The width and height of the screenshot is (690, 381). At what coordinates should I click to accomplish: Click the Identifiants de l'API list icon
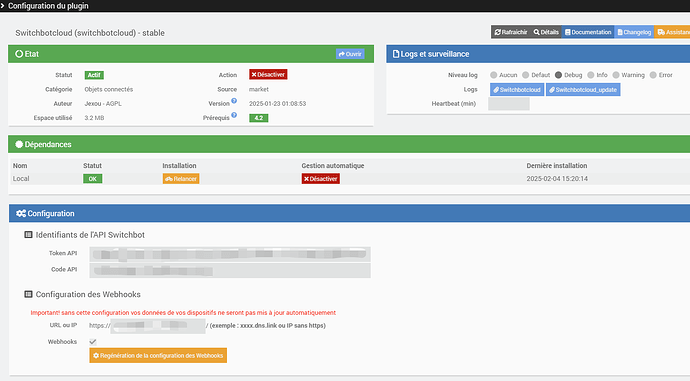tap(28, 235)
